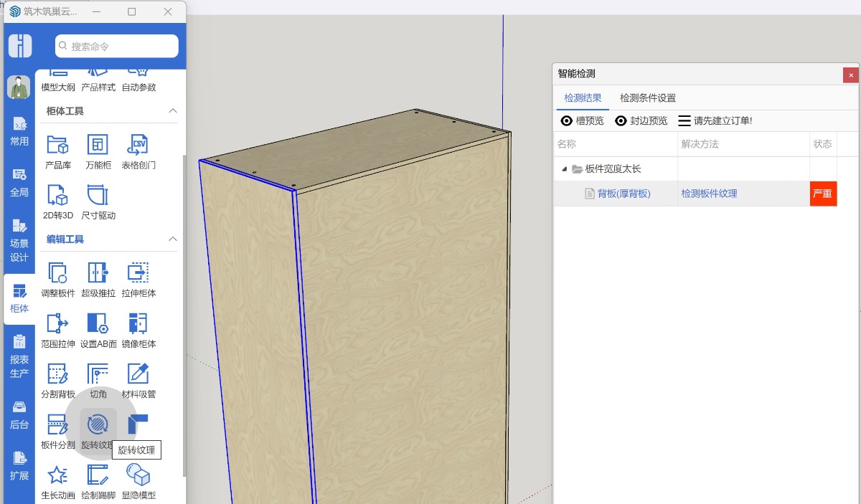Image resolution: width=861 pixels, height=504 pixels.
Task: Close the 智能检测 panel
Action: coord(851,75)
